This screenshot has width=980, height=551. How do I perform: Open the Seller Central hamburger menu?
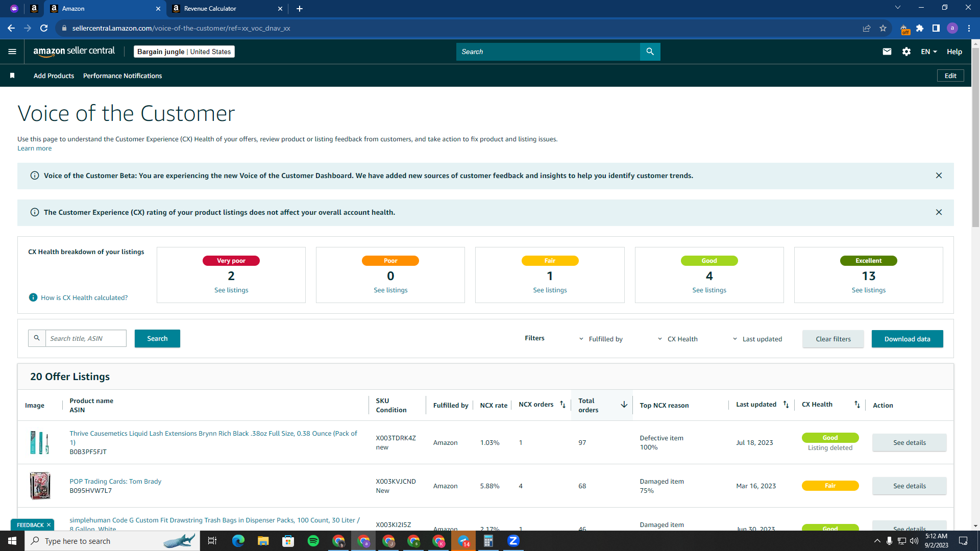click(12, 52)
